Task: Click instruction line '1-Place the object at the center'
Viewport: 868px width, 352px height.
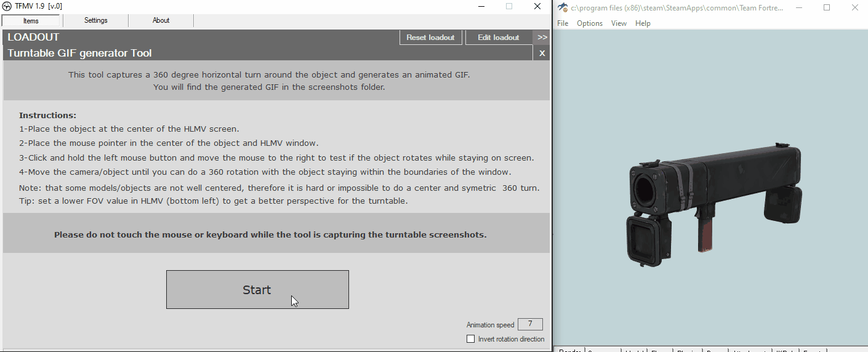Action: point(129,129)
